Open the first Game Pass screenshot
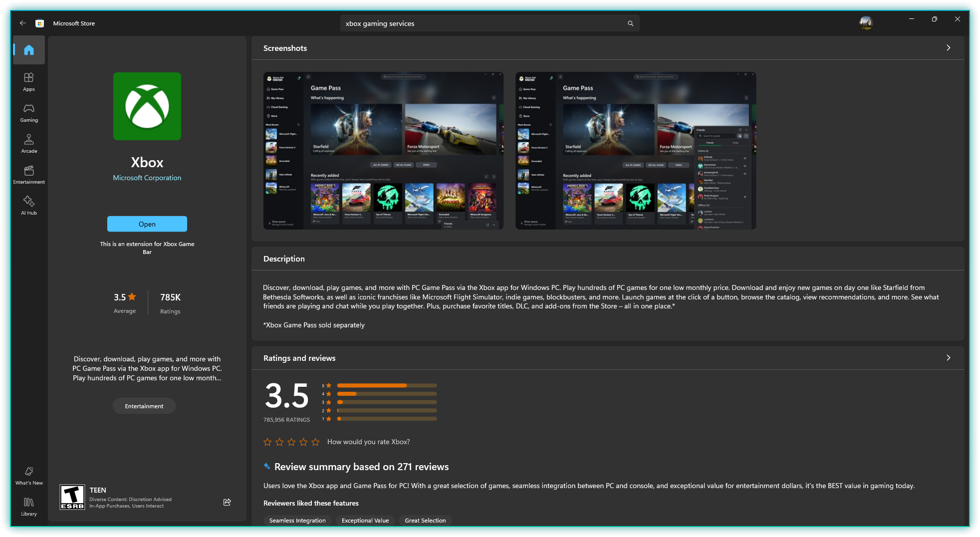 (383, 151)
